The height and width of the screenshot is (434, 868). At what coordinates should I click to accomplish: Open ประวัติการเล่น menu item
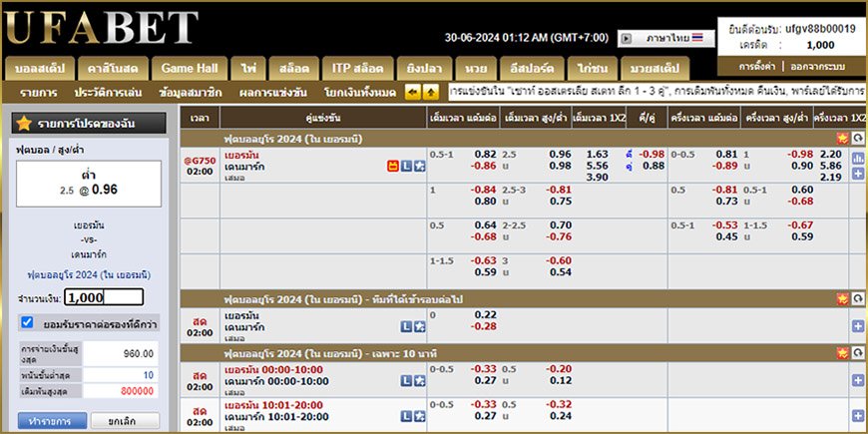tap(107, 92)
